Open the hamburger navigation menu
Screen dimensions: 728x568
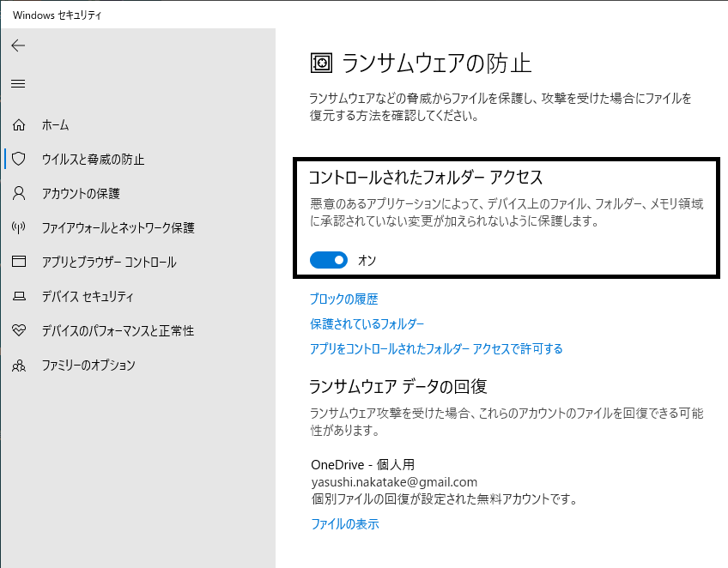[x=18, y=83]
